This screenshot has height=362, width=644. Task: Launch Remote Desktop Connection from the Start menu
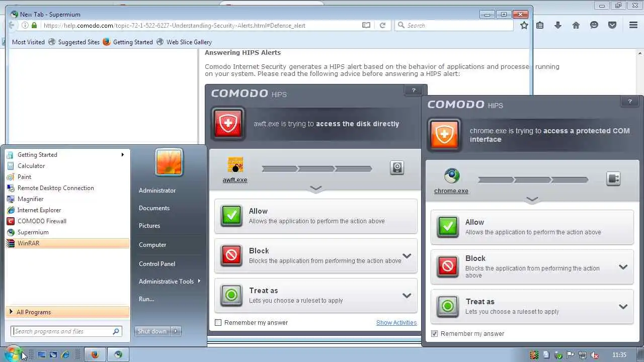tap(67, 188)
